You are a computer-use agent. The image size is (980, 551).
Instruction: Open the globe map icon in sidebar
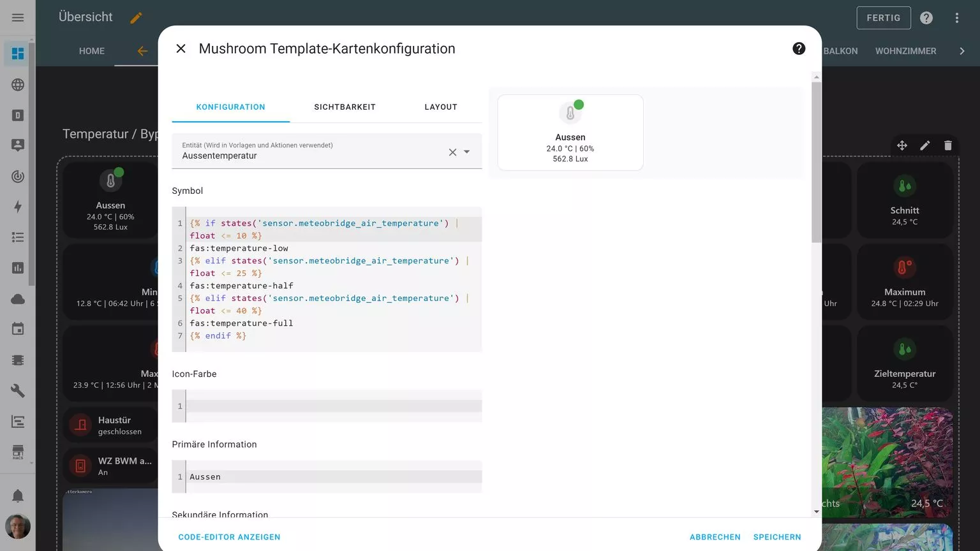18,84
